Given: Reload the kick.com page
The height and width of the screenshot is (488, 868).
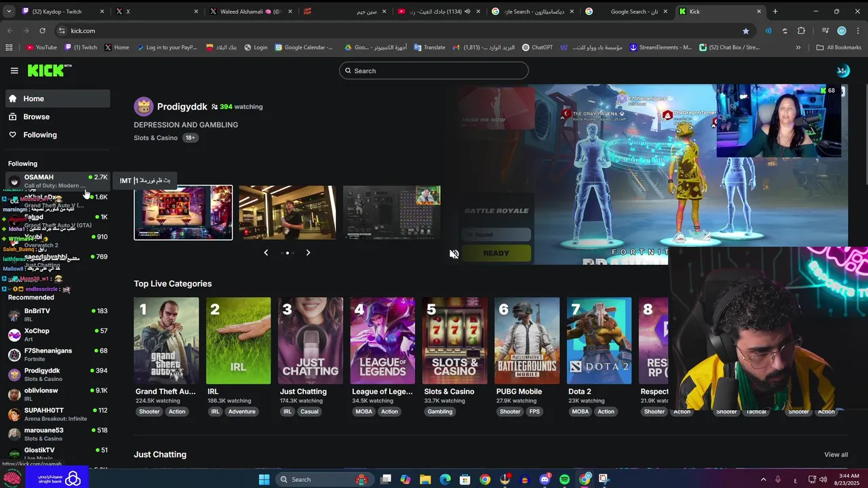Looking at the screenshot, I should click(42, 30).
